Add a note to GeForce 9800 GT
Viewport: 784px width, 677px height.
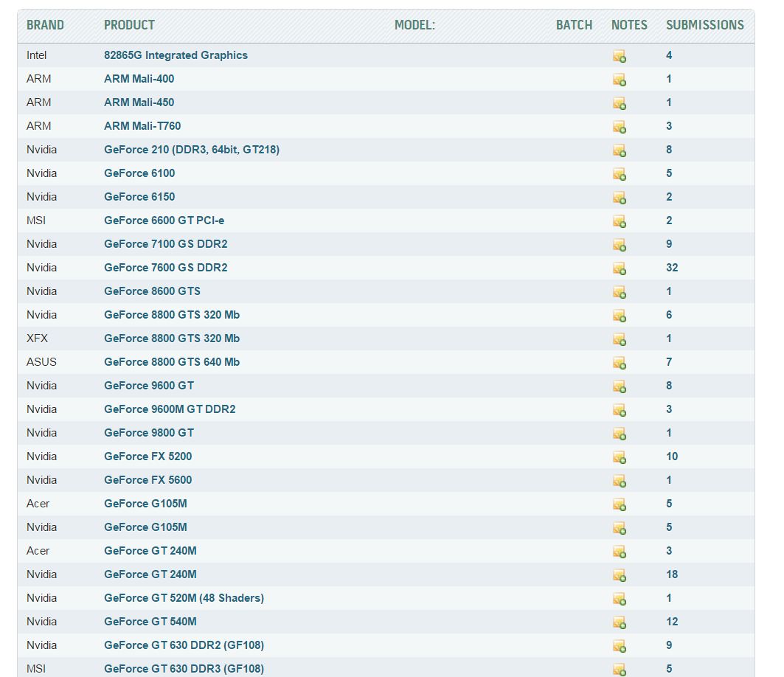point(620,434)
